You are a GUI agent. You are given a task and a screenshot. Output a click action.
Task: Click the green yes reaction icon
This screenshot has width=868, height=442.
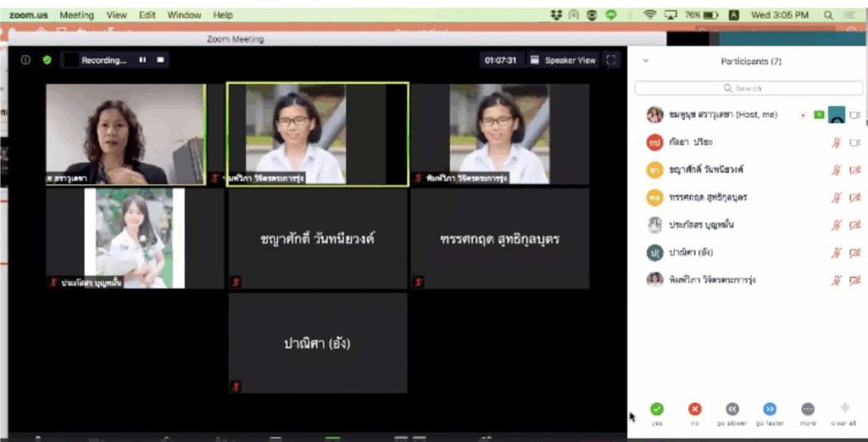657,410
